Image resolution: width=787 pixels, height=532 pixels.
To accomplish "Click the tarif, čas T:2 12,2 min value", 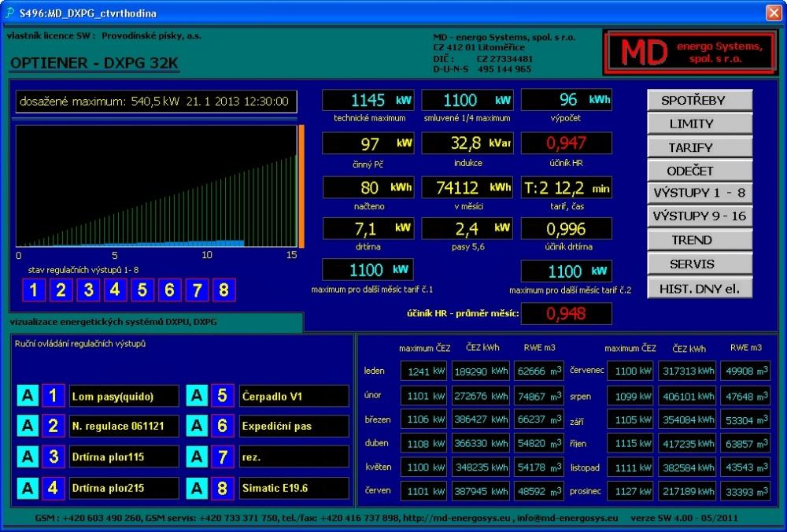I will [x=567, y=187].
